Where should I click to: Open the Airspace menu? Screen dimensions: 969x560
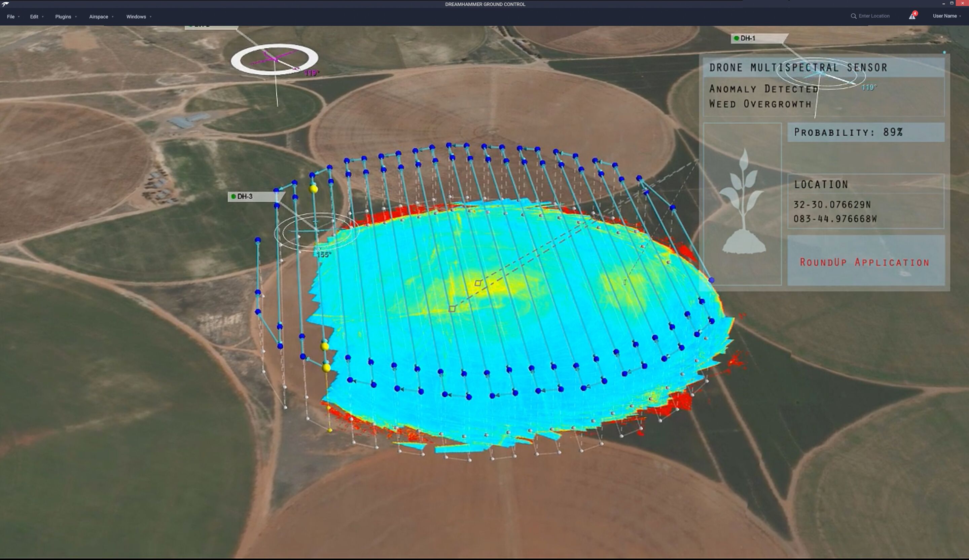click(x=101, y=16)
